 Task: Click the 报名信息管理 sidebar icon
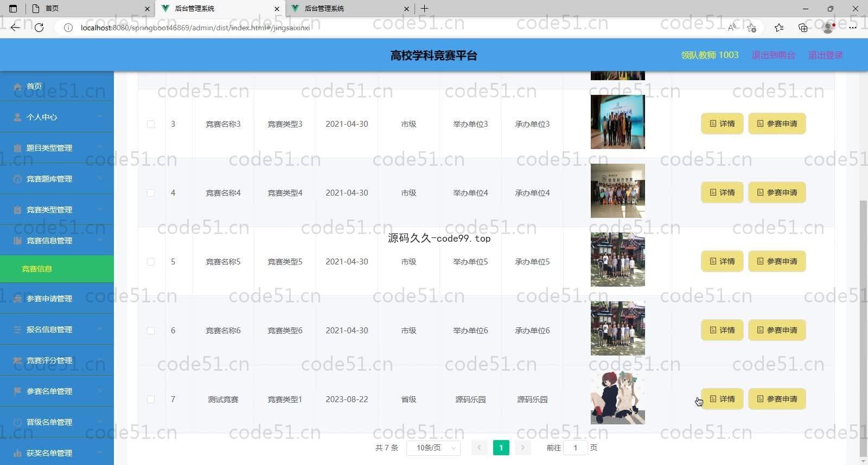tap(17, 330)
